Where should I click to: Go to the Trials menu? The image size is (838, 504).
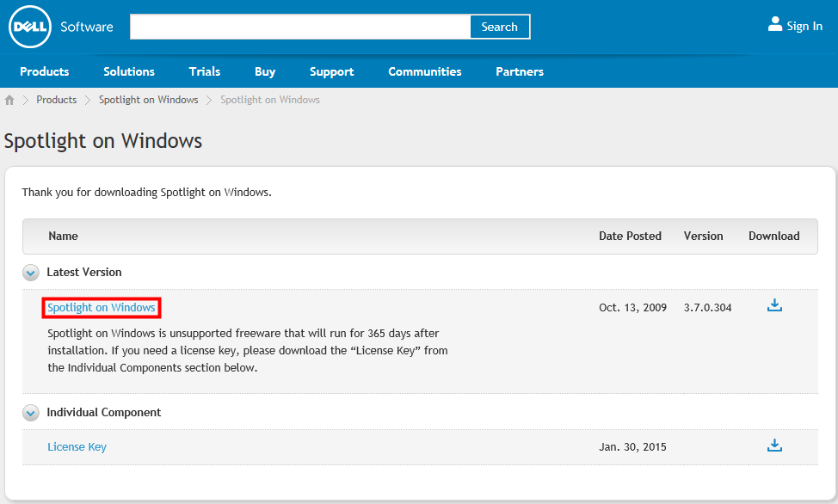point(205,71)
